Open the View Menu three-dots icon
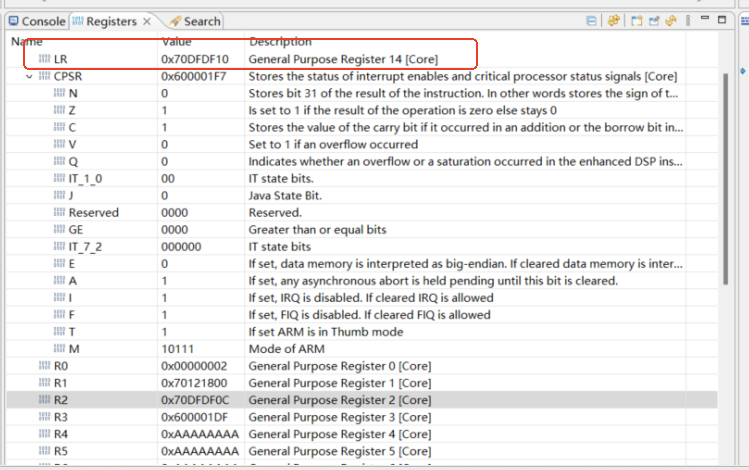 688,21
